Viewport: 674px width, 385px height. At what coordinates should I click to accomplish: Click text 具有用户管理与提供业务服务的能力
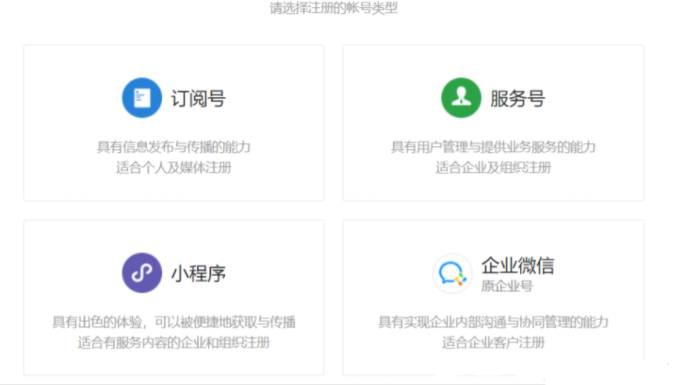pyautogui.click(x=493, y=147)
